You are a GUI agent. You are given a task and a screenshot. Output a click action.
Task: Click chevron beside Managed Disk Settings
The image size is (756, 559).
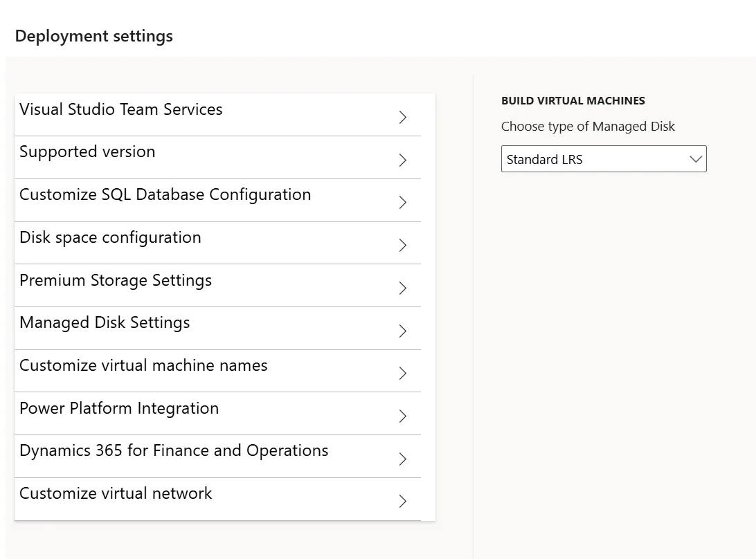tap(403, 331)
